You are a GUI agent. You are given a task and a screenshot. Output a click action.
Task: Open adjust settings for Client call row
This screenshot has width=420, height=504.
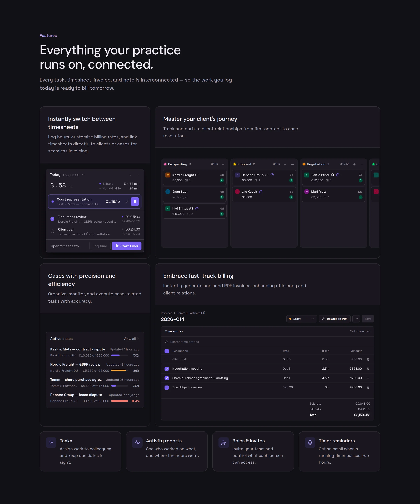368,359
